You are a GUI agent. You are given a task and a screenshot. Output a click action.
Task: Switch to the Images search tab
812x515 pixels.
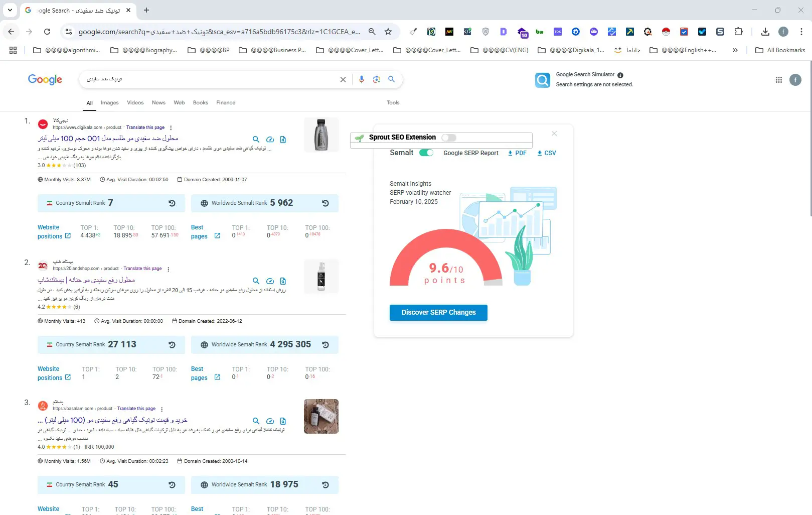109,102
